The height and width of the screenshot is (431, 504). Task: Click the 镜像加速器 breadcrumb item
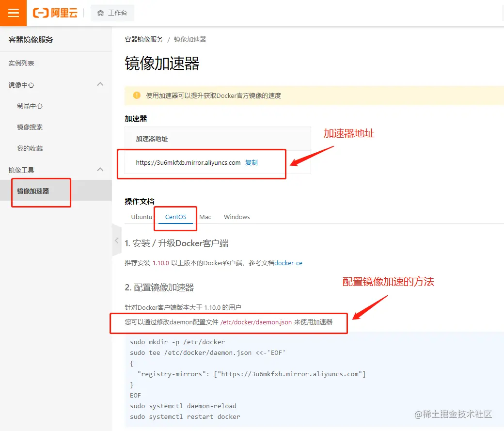pos(190,39)
